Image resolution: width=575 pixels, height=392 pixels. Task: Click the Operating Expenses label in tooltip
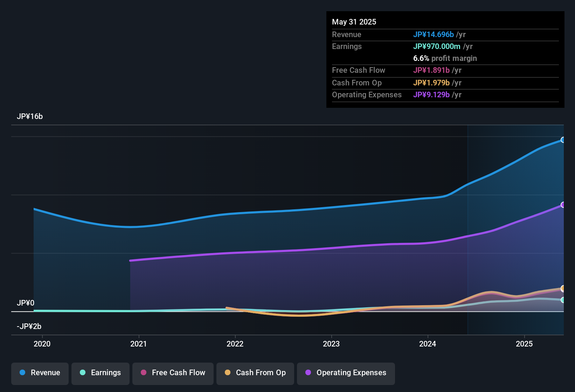click(x=367, y=95)
